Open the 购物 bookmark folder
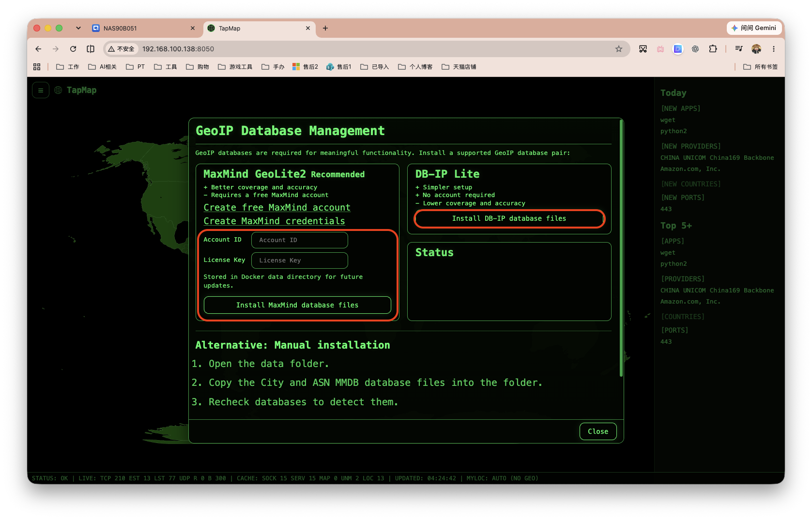812x520 pixels. click(198, 67)
